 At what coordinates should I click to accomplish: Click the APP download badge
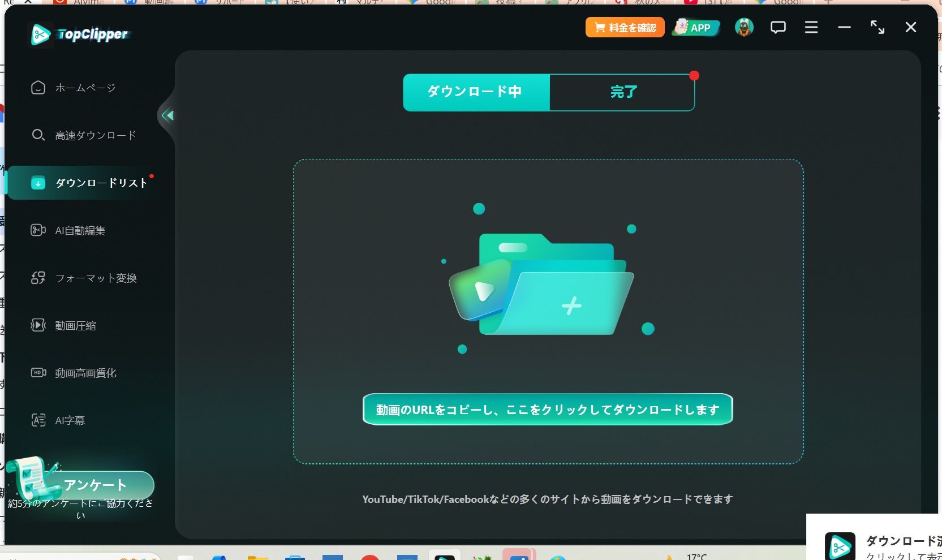click(696, 27)
